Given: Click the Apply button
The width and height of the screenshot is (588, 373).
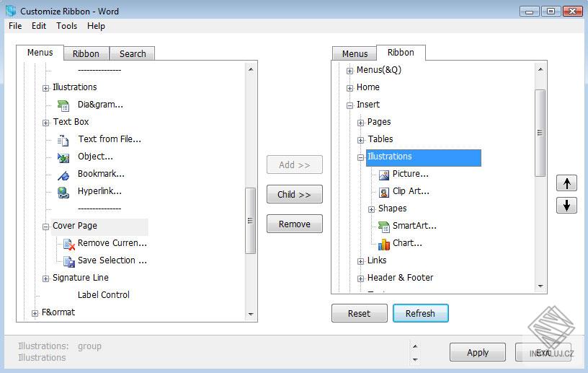Looking at the screenshot, I should 478,352.
